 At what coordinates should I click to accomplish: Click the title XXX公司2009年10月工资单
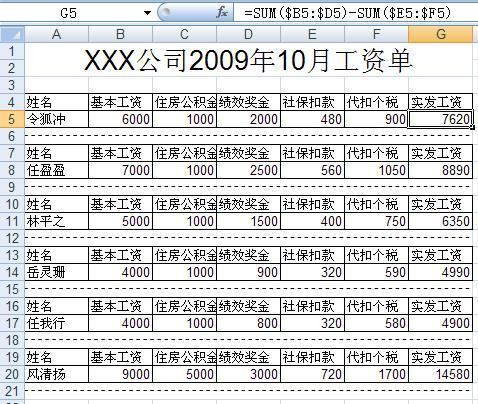248,60
